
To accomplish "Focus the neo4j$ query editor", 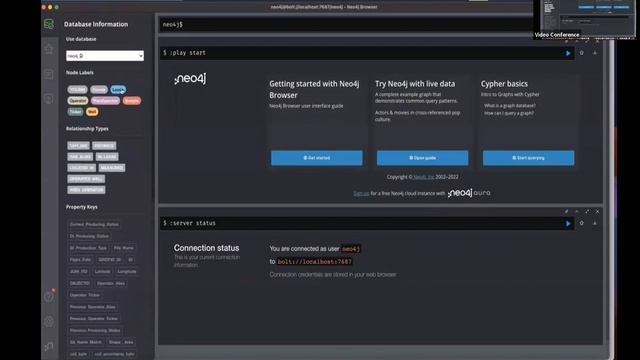I will click(x=347, y=24).
